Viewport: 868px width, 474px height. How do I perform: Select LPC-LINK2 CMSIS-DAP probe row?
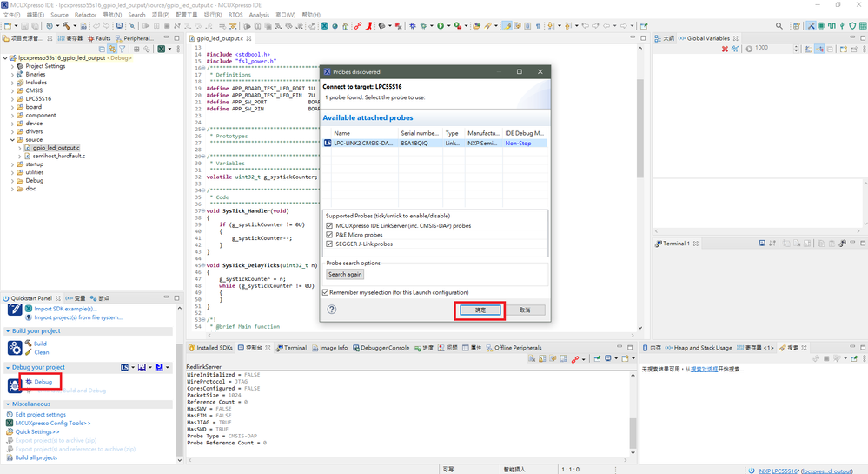point(434,143)
